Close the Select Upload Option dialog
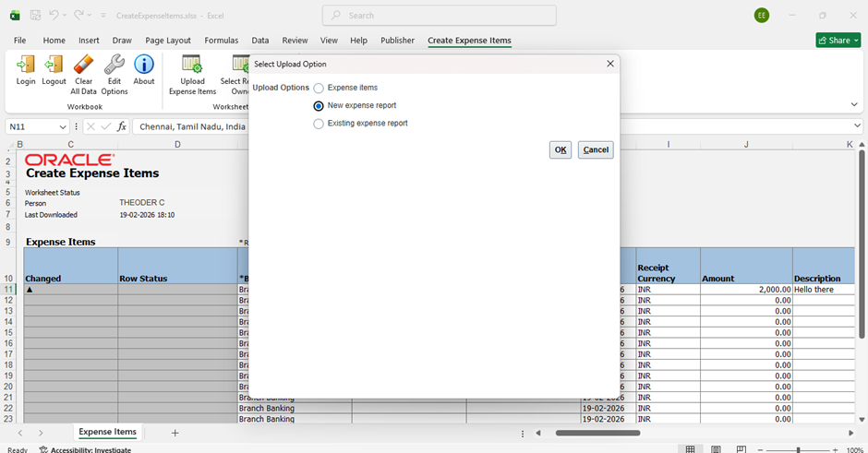Image resolution: width=868 pixels, height=453 pixels. pyautogui.click(x=610, y=64)
